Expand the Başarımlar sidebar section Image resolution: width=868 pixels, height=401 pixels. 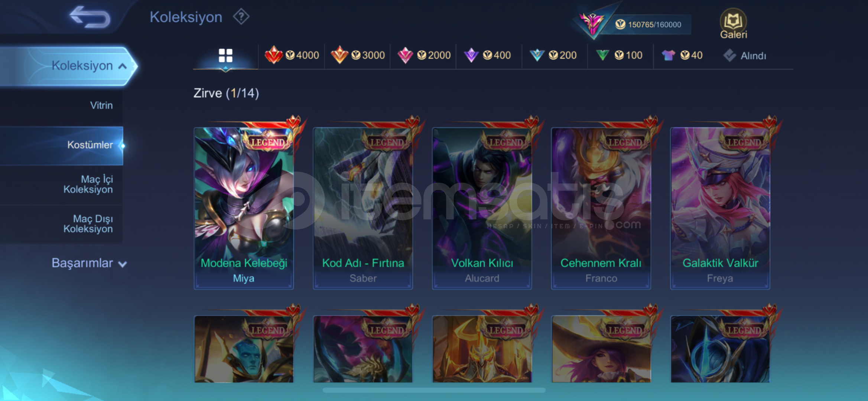pos(89,263)
